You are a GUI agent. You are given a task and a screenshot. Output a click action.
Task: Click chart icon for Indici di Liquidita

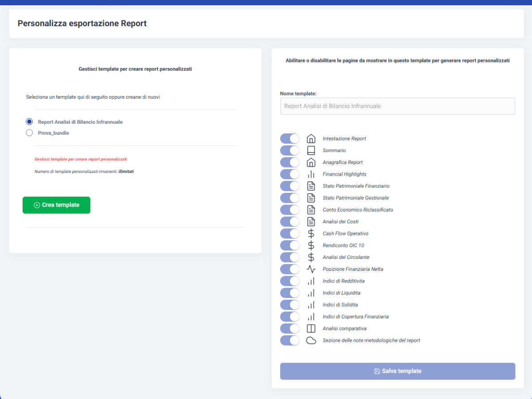[311, 293]
